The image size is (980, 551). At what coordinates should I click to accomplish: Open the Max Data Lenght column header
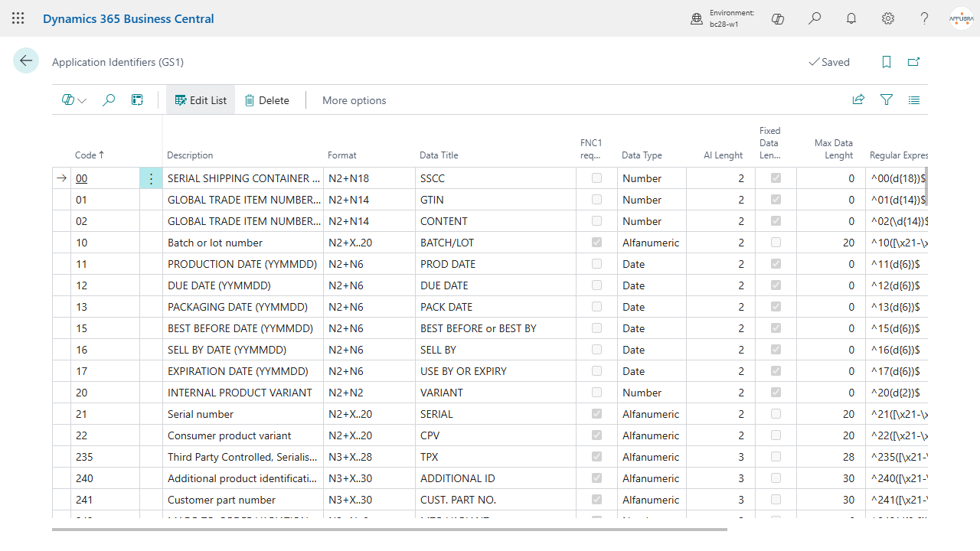[834, 149]
